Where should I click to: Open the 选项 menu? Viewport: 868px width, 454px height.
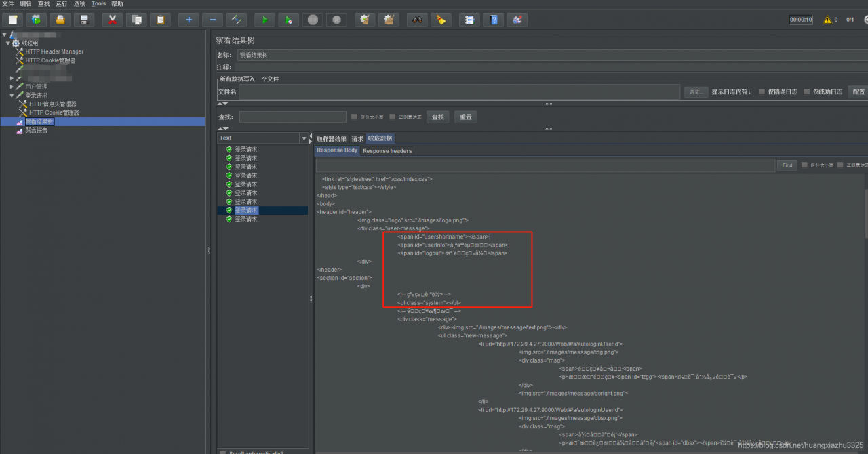(x=79, y=4)
